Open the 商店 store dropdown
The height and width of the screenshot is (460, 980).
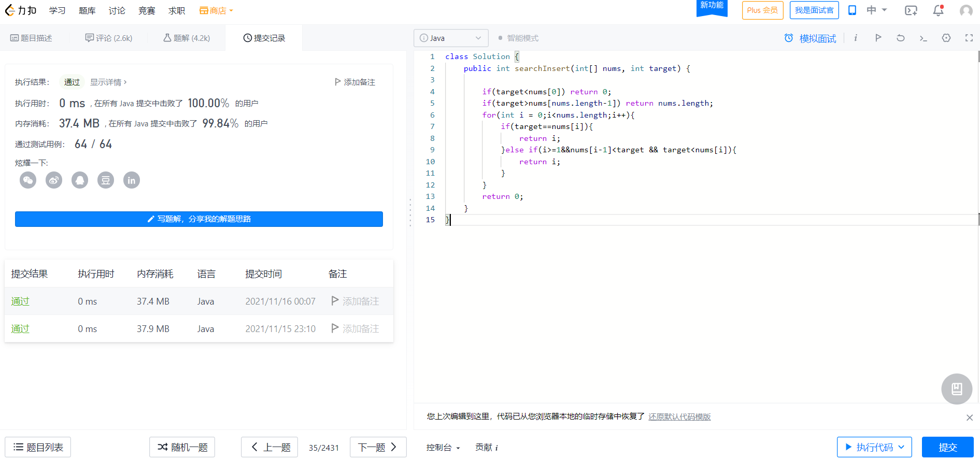(x=216, y=10)
